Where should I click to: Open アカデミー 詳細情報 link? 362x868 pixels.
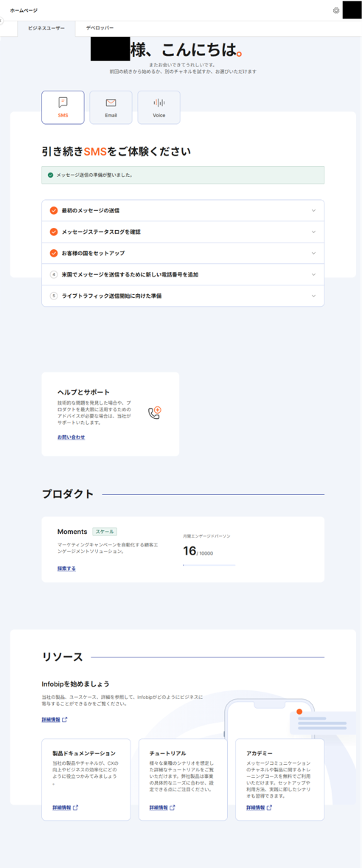(255, 808)
